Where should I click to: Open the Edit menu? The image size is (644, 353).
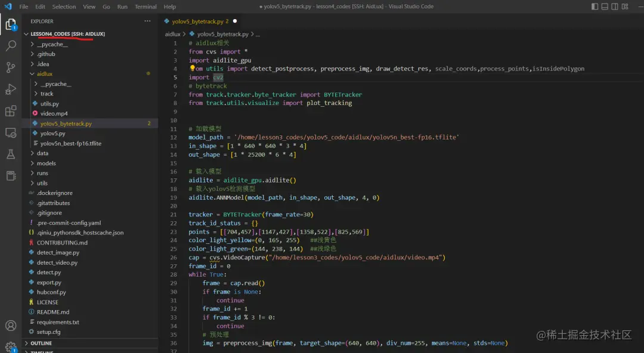click(41, 7)
